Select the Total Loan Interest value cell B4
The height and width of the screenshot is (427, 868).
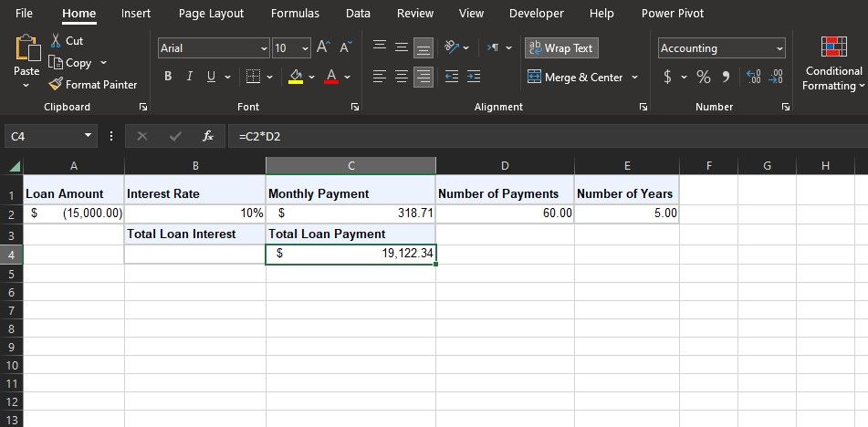coord(194,254)
